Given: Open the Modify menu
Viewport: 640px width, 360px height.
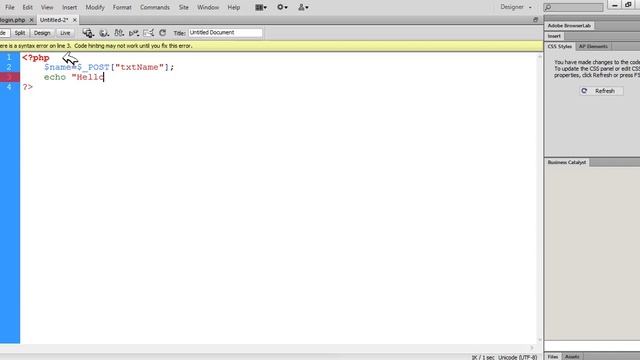Looking at the screenshot, I should click(95, 7).
